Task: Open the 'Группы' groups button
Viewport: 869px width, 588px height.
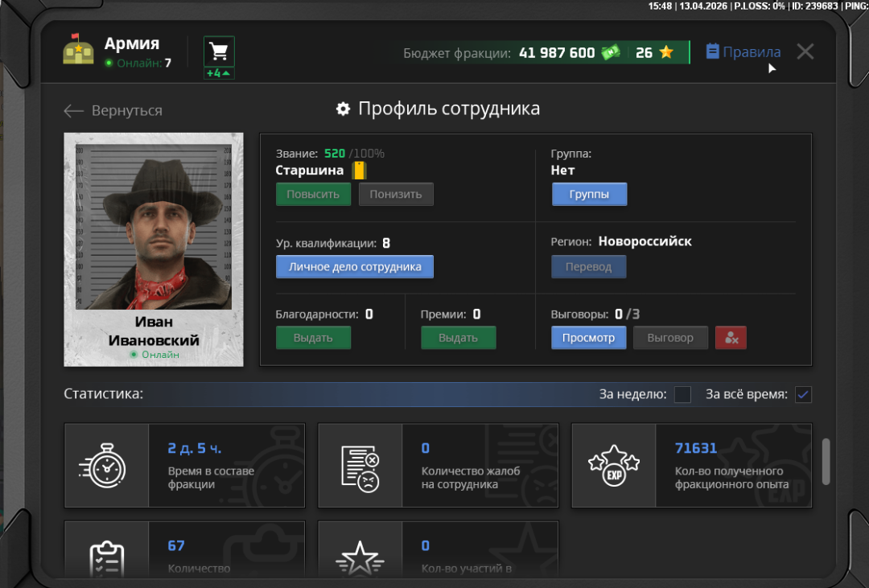Action: [589, 195]
